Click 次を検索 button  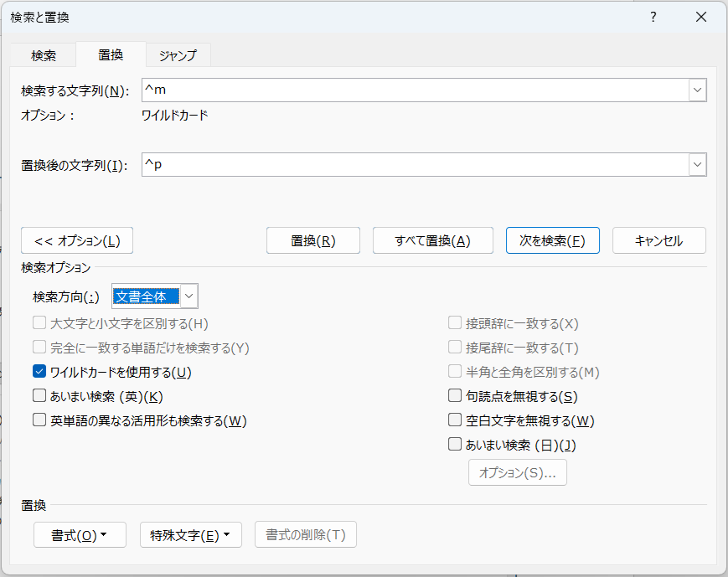552,240
